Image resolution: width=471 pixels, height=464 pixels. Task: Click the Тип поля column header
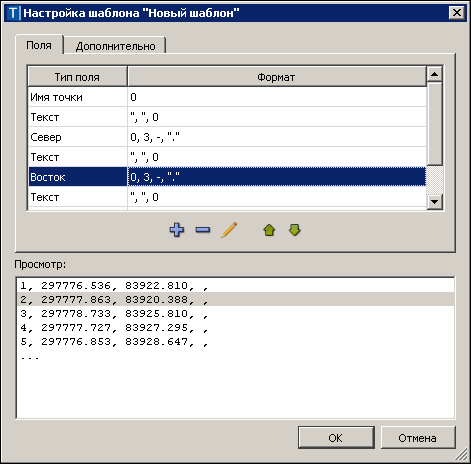click(77, 77)
